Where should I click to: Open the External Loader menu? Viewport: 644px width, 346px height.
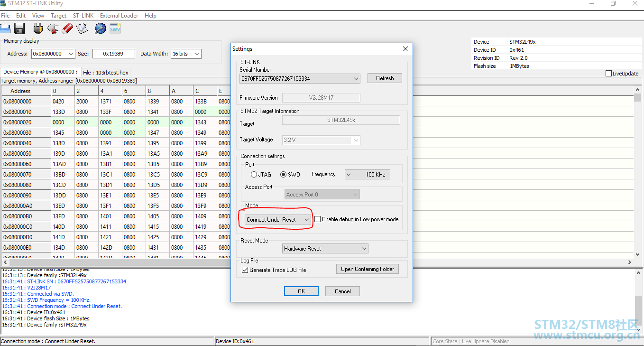(x=119, y=16)
